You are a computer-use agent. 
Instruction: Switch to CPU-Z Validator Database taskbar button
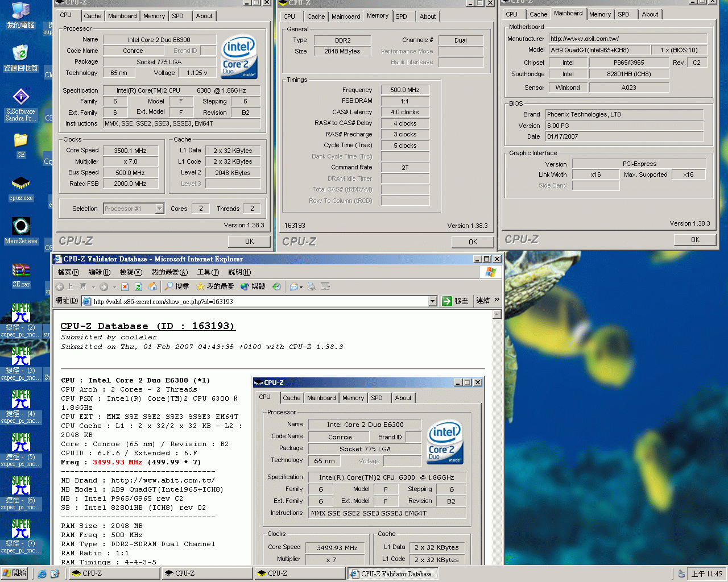[394, 574]
